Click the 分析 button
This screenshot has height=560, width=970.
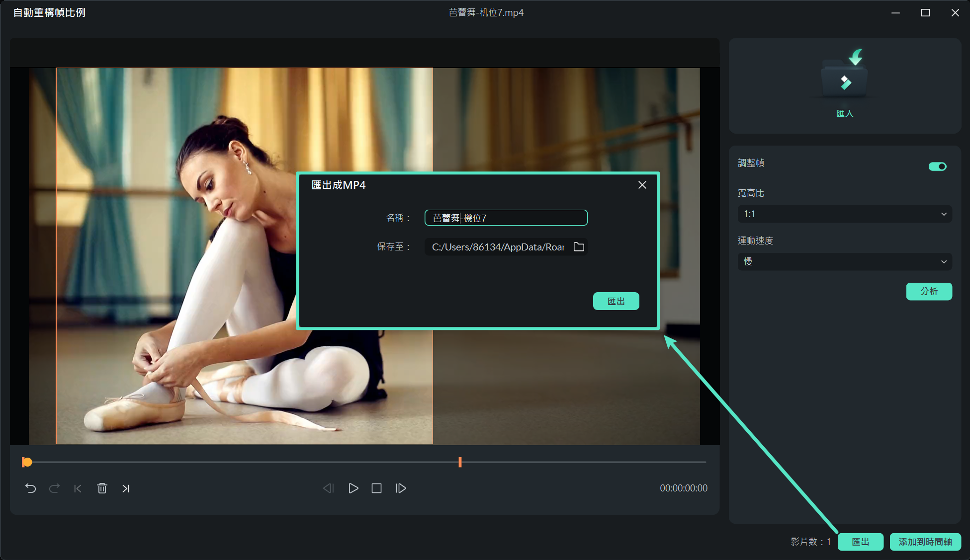coord(929,292)
